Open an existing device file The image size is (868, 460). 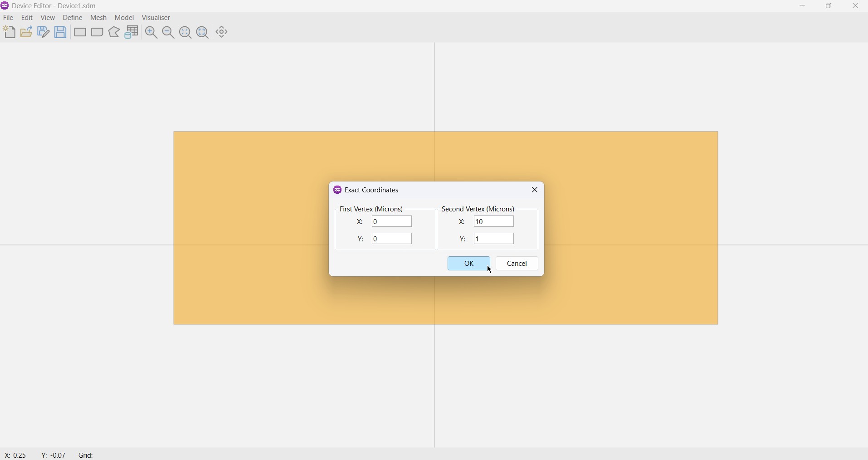[x=26, y=32]
